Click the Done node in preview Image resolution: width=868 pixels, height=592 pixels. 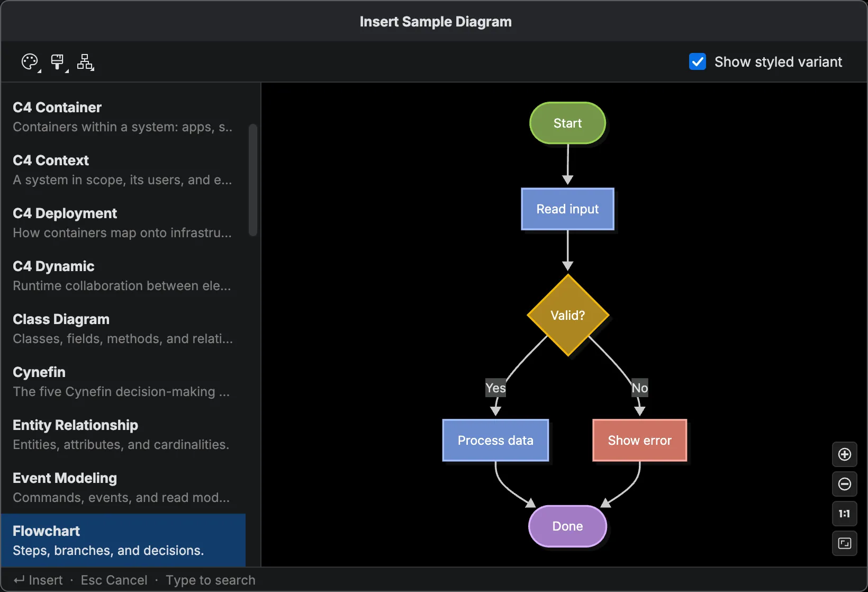pos(567,526)
